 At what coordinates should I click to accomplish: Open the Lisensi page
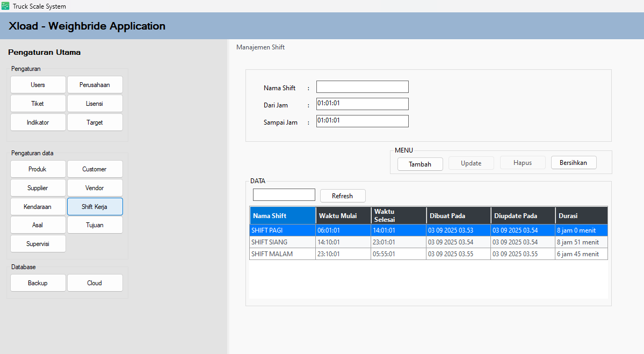pos(95,104)
